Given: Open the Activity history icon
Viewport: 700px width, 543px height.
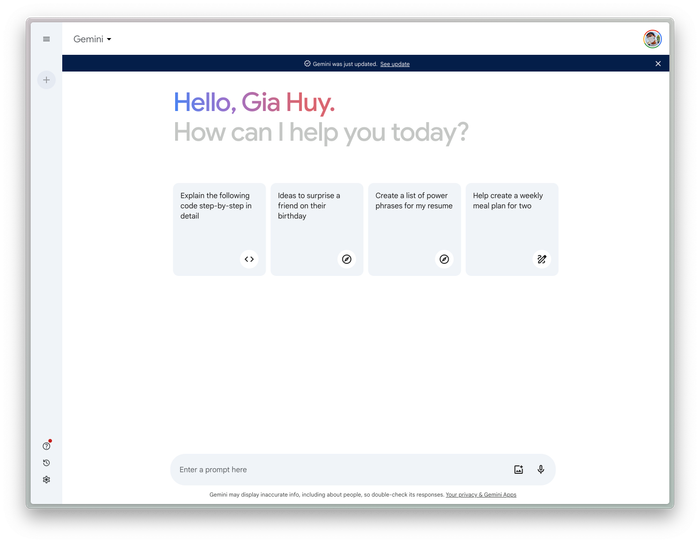Looking at the screenshot, I should [x=46, y=463].
